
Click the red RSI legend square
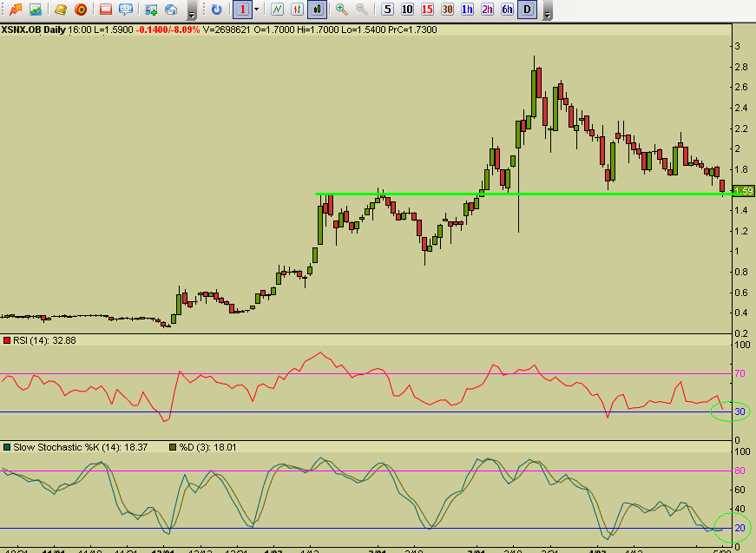[x=7, y=340]
